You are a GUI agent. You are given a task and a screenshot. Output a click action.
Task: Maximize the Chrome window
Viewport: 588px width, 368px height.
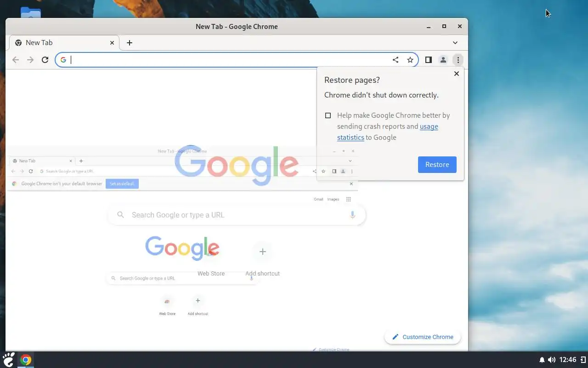444,27
